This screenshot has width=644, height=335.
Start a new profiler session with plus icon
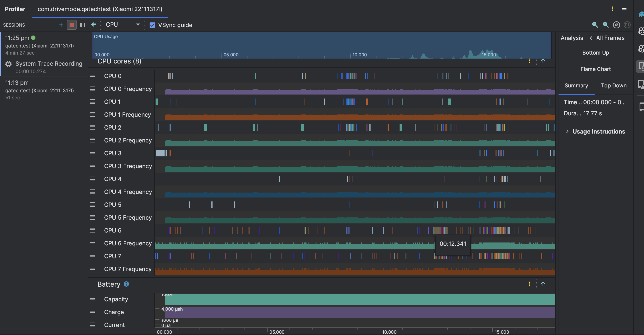pyautogui.click(x=61, y=25)
